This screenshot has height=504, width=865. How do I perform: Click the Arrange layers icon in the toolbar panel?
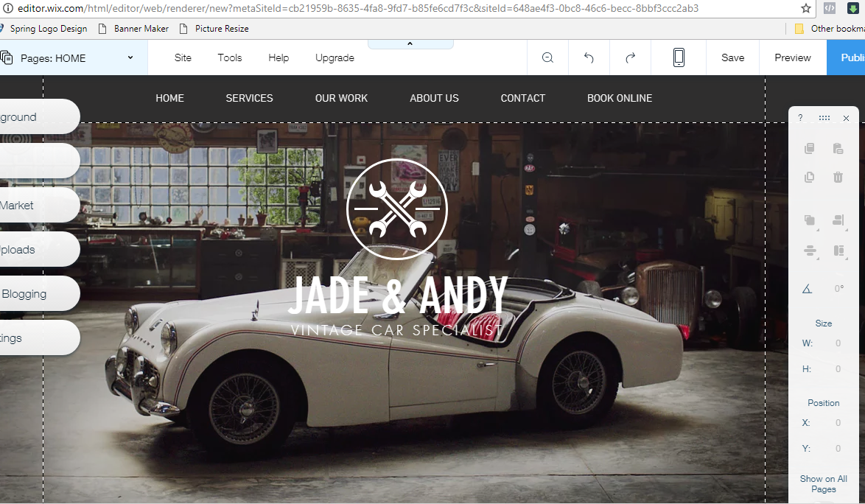coord(810,220)
